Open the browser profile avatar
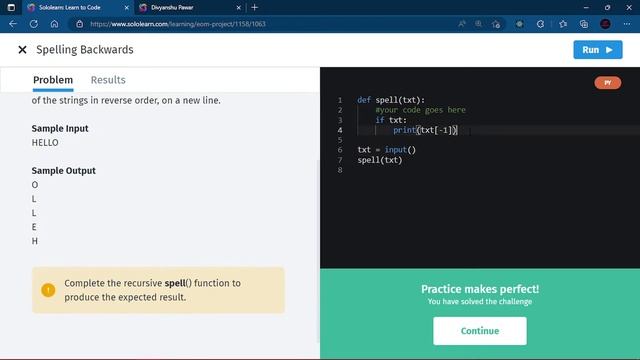This screenshot has width=640, height=360. point(605,24)
